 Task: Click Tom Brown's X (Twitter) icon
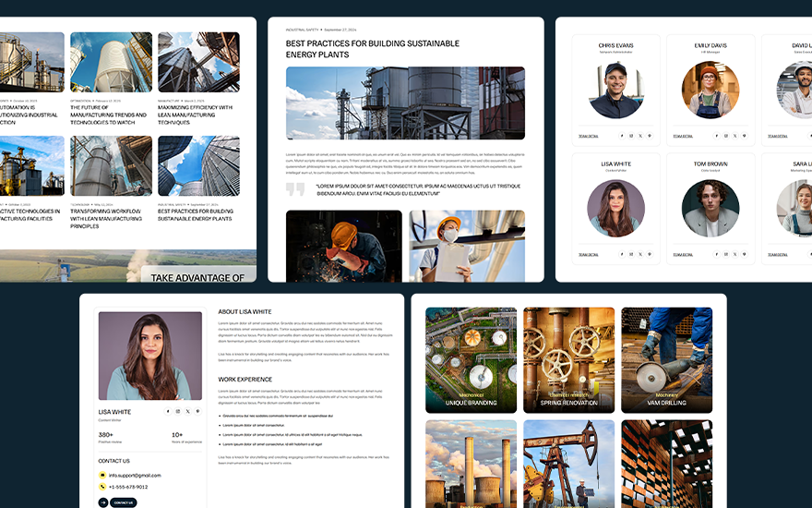735,255
